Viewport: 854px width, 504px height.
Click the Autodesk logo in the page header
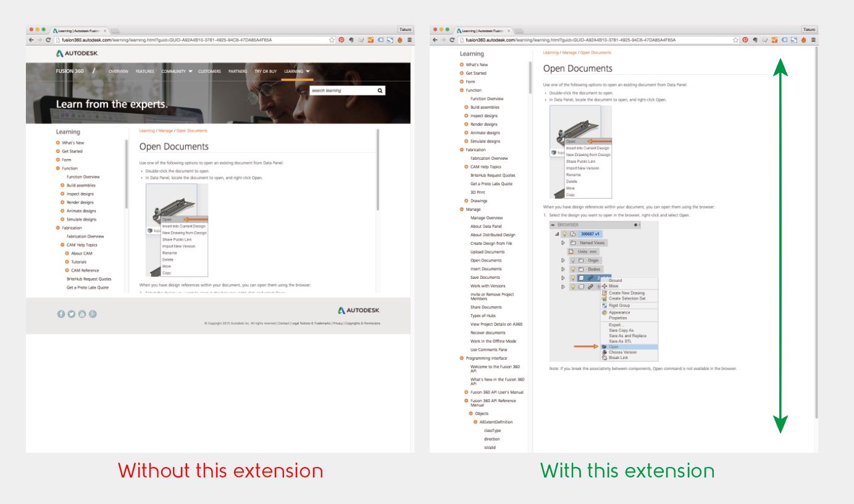click(x=77, y=54)
